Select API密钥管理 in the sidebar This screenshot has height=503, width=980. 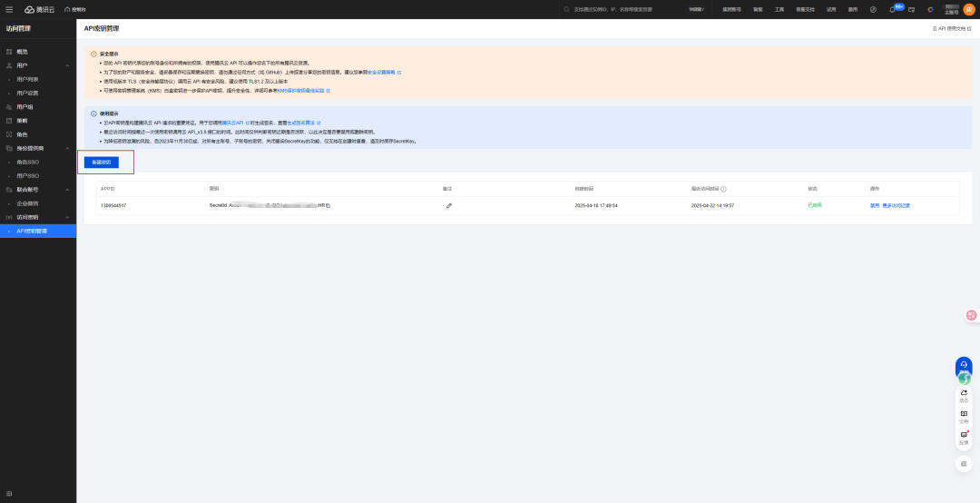click(x=38, y=231)
